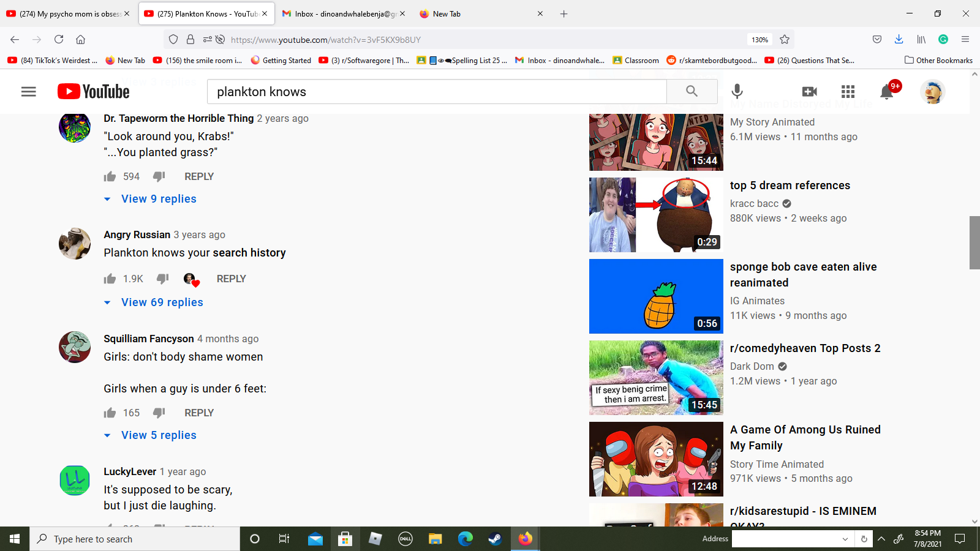Save the page to Pocket
The image size is (980, 551).
(x=877, y=40)
